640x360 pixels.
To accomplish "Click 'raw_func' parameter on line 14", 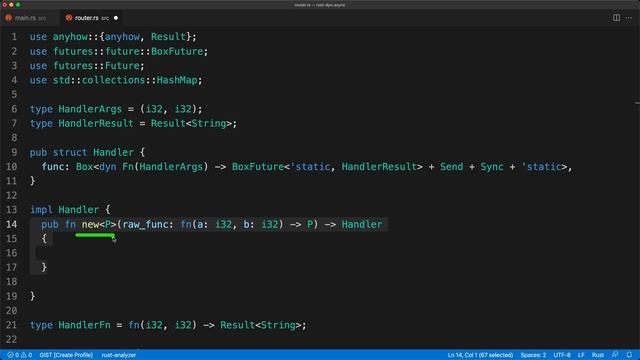I will pos(145,224).
